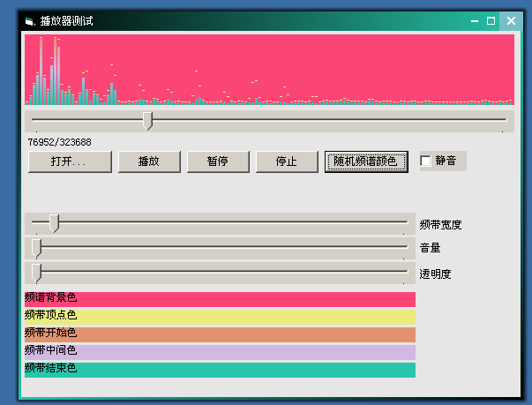Pick the 频谱背景色 background color swatch

220,299
